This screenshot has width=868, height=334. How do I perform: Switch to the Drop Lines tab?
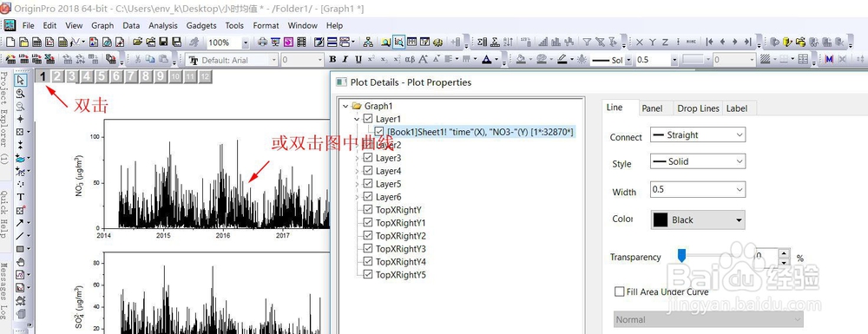point(698,108)
